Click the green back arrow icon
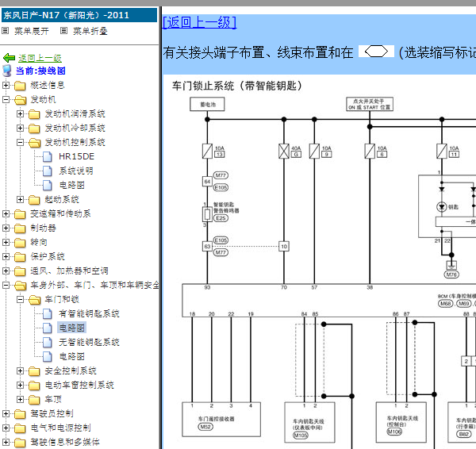The height and width of the screenshot is (449, 476). (9, 58)
